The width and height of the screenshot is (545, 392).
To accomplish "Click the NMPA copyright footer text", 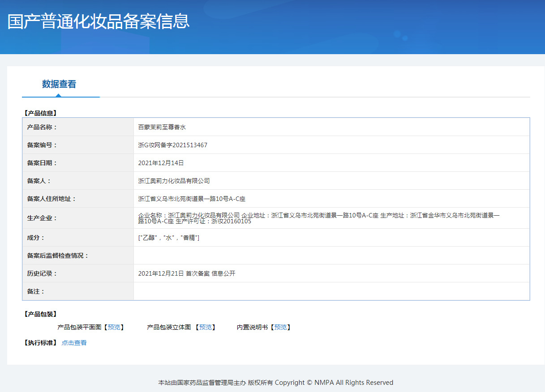I will [275, 383].
